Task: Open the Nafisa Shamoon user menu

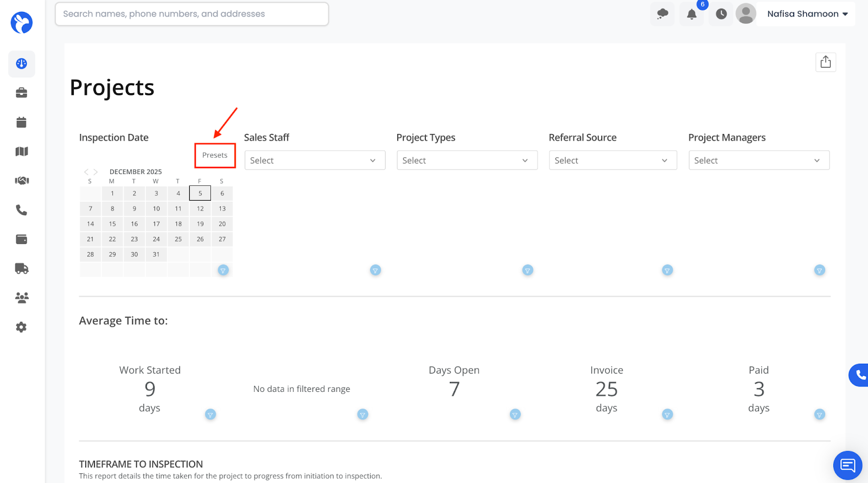Action: click(x=807, y=14)
